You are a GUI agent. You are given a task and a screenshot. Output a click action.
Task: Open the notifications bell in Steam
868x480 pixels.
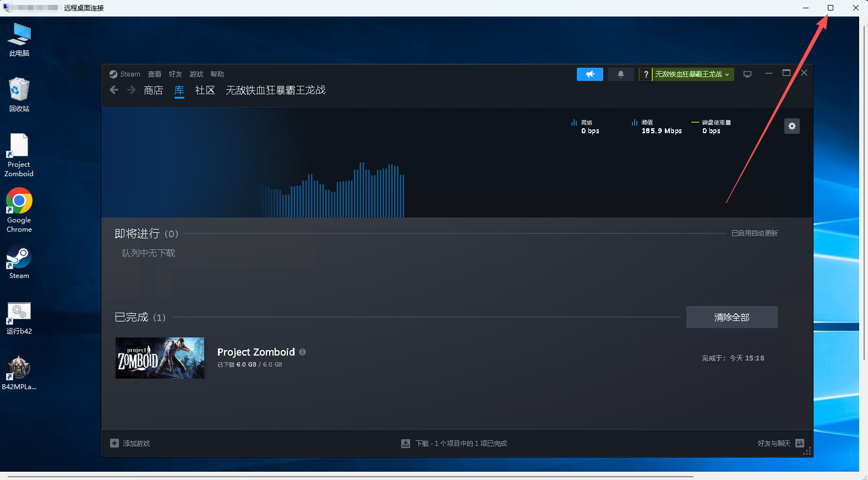620,74
